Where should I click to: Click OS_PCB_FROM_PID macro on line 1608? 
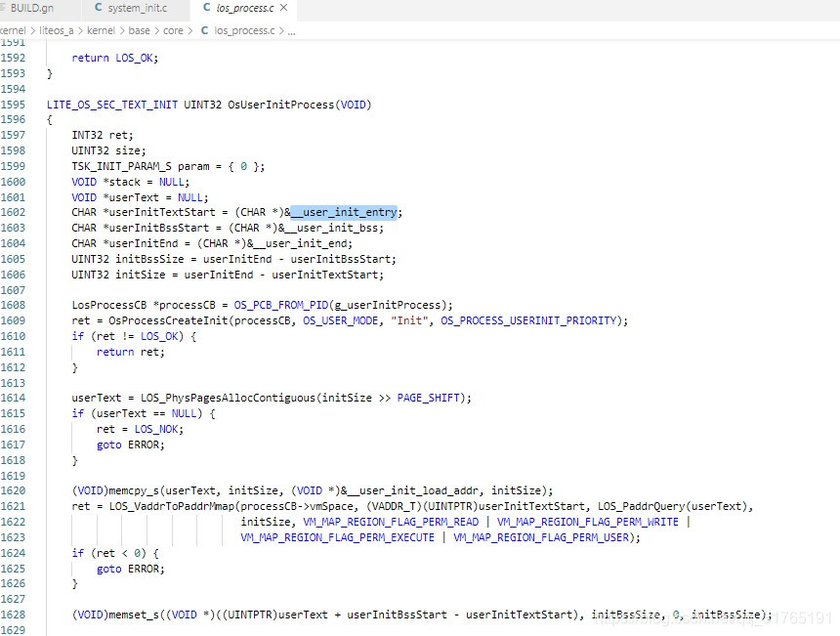point(281,305)
